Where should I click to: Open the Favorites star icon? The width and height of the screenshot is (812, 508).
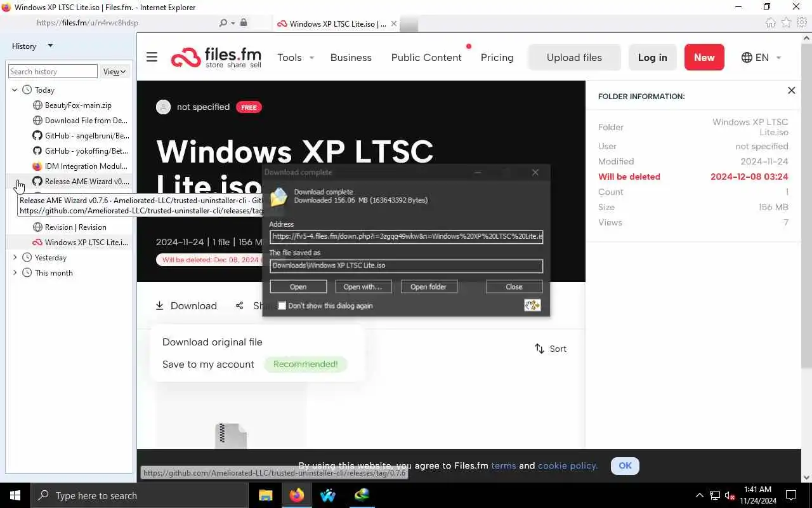tap(786, 23)
